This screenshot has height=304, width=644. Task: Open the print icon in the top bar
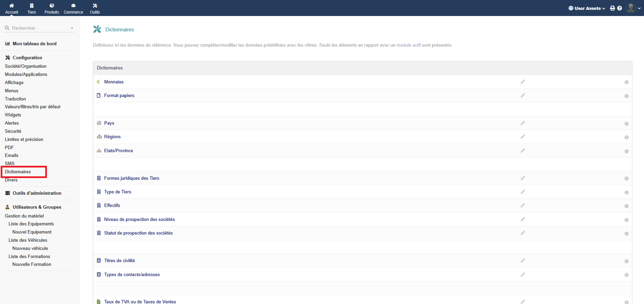coord(612,8)
